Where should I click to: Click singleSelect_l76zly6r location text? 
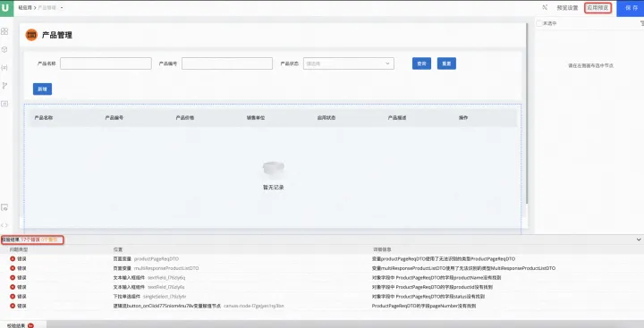[165, 297]
